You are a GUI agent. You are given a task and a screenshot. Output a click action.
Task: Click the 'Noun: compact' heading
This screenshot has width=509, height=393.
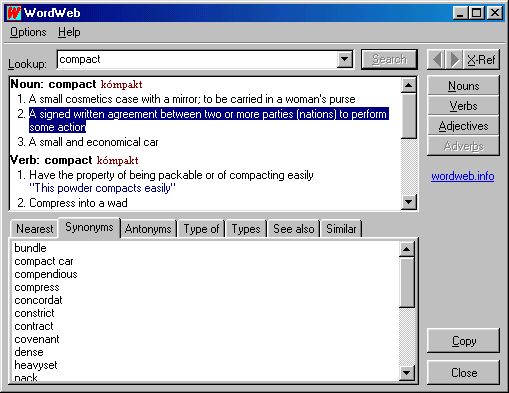(x=53, y=84)
